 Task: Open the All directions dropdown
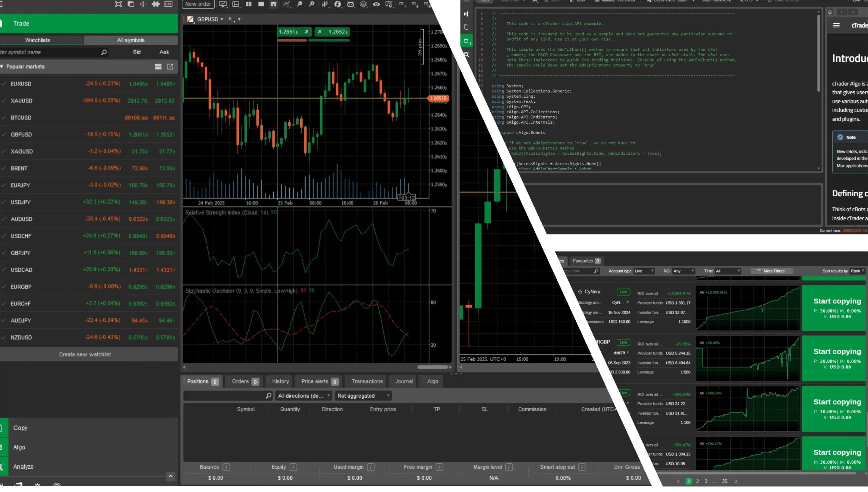[x=303, y=396]
